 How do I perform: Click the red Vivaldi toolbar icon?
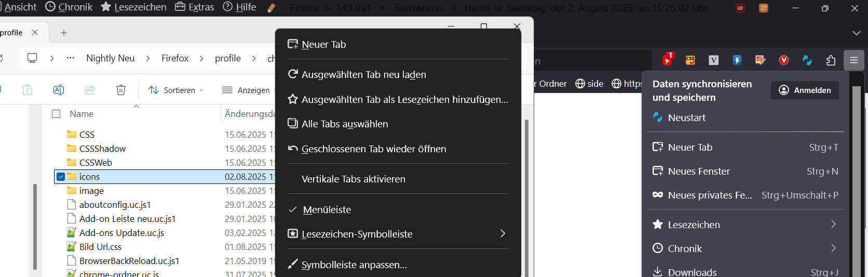(784, 60)
